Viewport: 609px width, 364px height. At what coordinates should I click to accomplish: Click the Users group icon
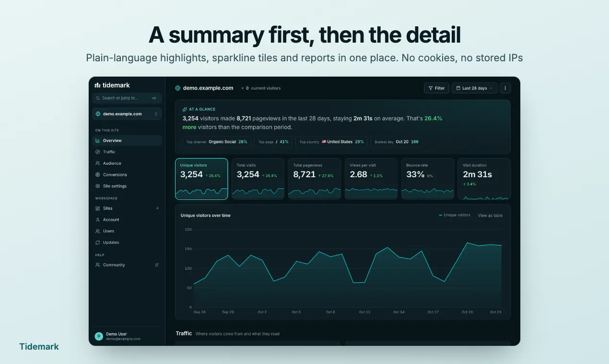98,231
